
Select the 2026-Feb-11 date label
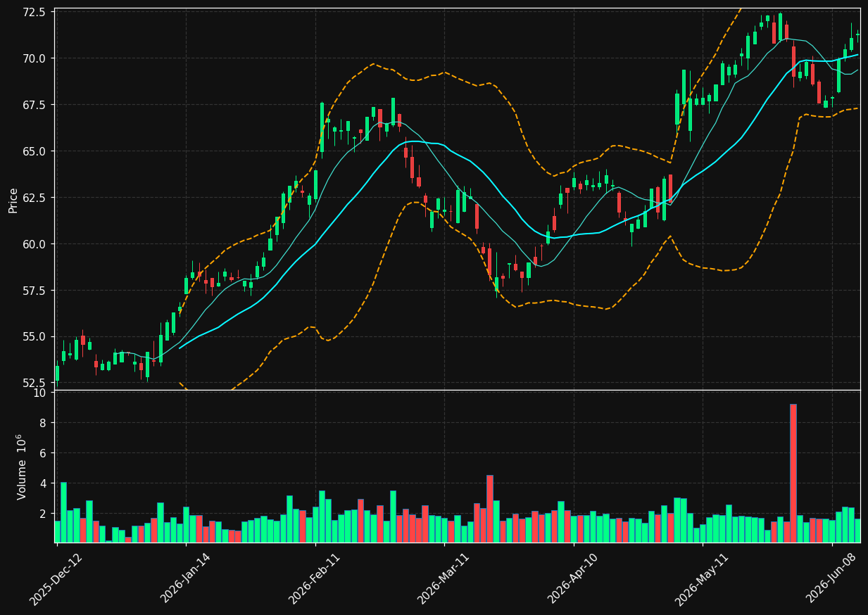pyautogui.click(x=316, y=578)
